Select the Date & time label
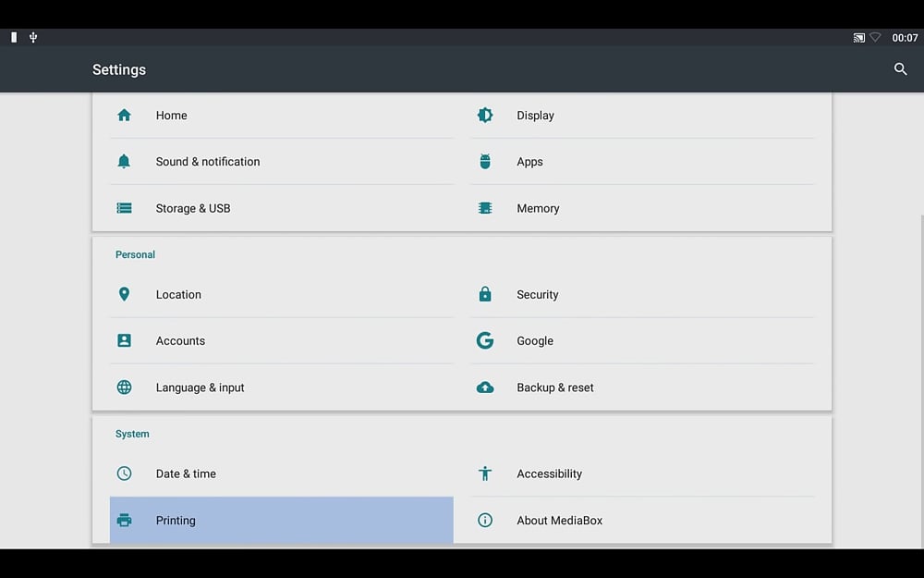 186,473
